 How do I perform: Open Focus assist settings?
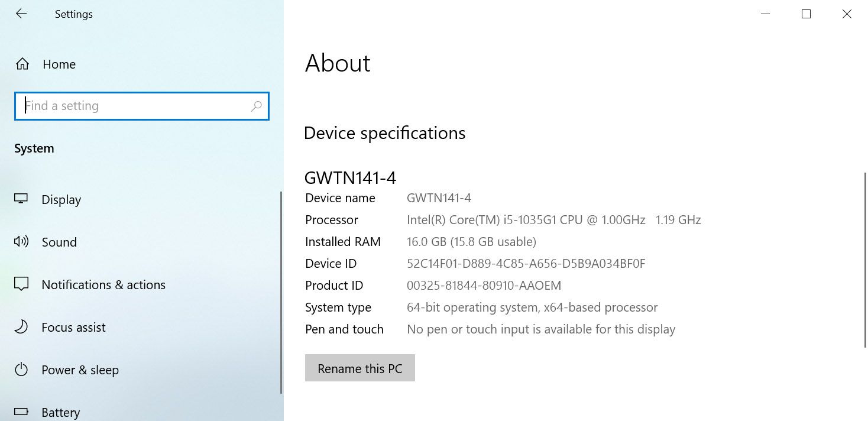[73, 328]
